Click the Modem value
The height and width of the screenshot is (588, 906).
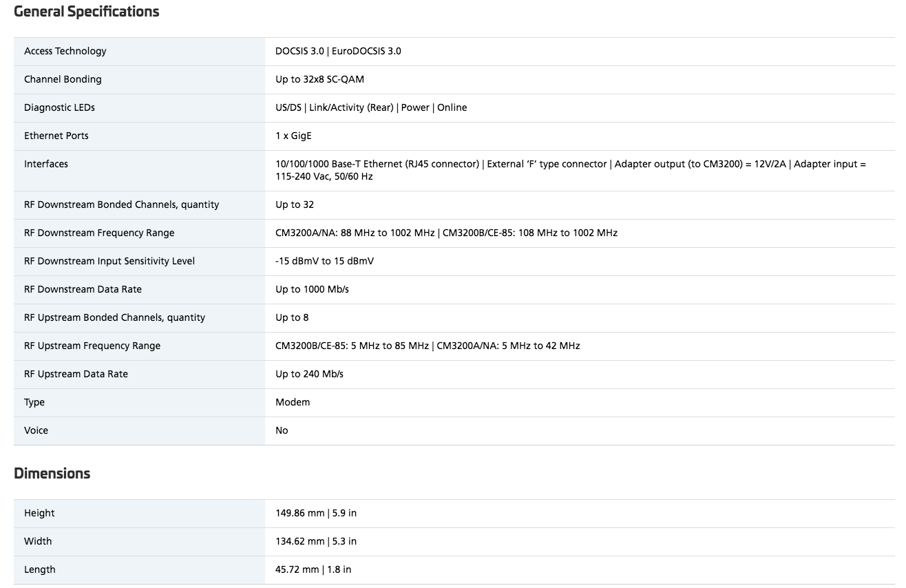point(293,402)
